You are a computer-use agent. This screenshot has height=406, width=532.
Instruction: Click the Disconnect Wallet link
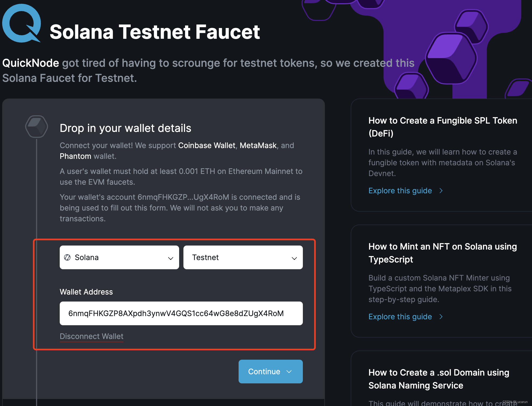tap(91, 336)
